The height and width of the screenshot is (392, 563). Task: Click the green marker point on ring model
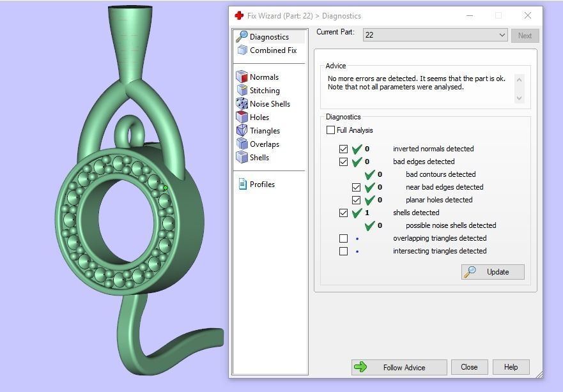tap(166, 188)
